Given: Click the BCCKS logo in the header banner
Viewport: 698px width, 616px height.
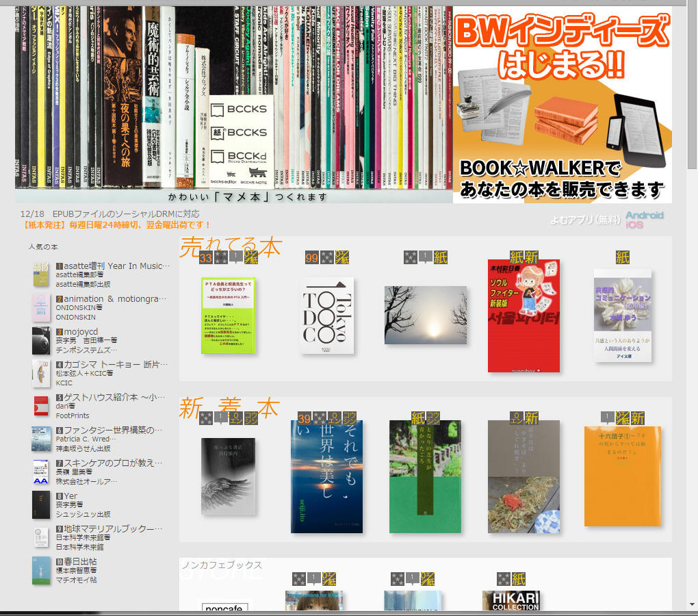Looking at the screenshot, I should [239, 109].
